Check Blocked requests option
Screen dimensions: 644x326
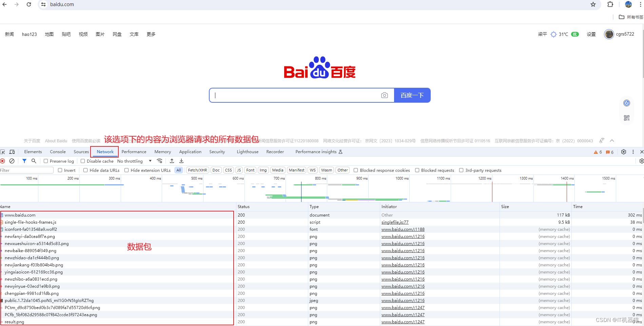click(x=417, y=170)
